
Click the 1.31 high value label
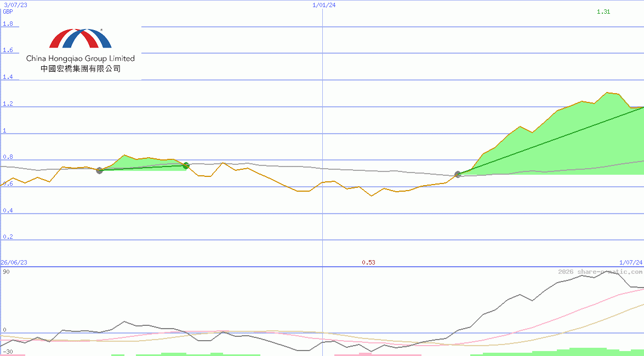point(603,12)
